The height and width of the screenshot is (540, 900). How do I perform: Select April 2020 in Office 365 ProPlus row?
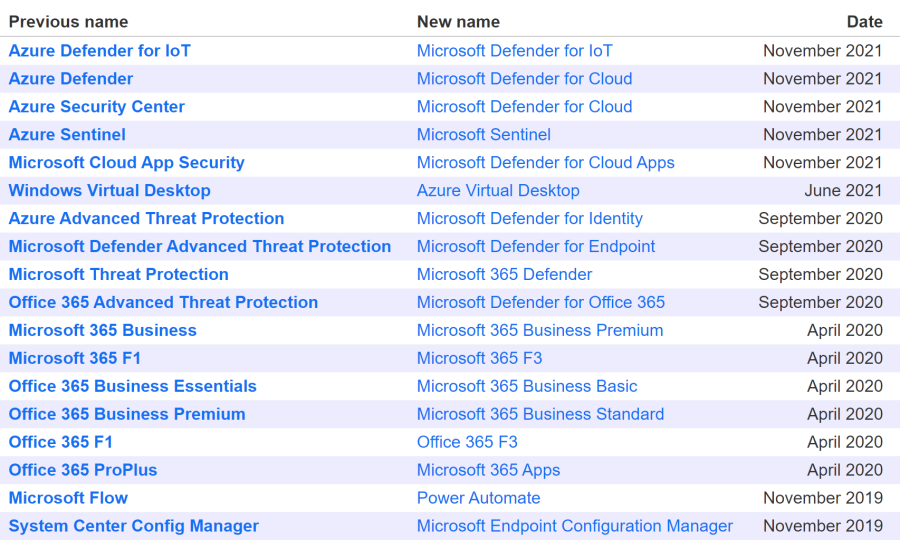[x=845, y=470]
